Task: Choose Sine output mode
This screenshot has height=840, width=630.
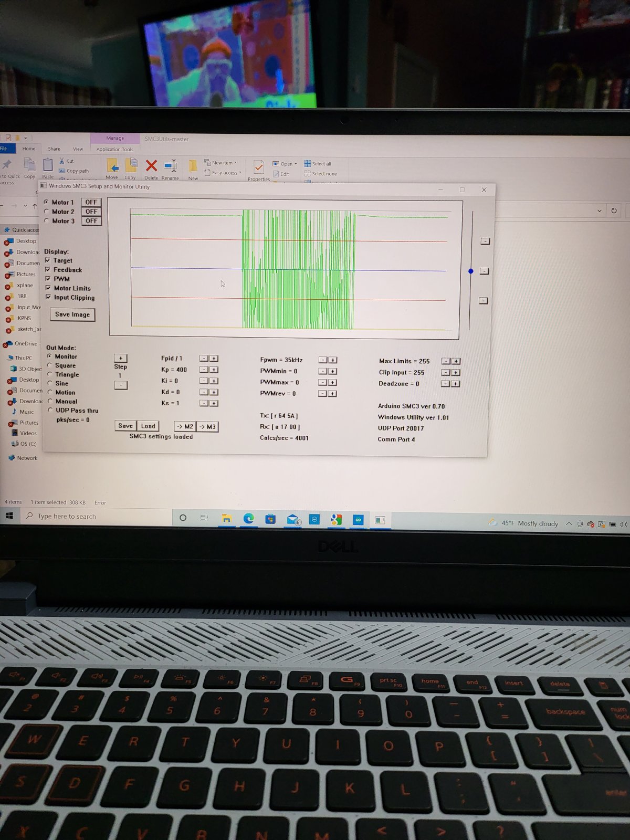Action: tap(50, 383)
